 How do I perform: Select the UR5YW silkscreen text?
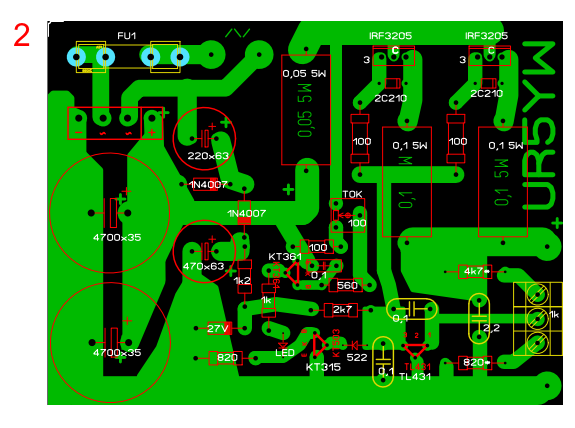539,126
